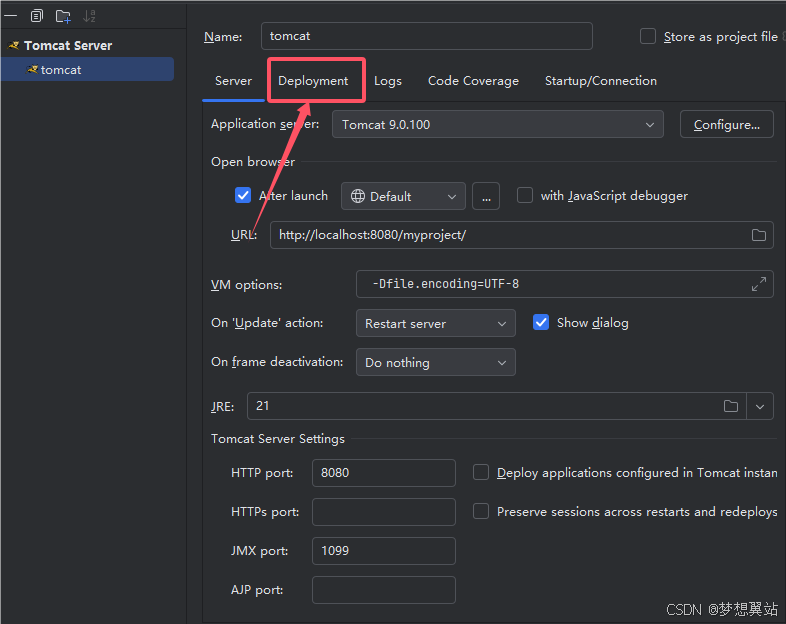Open the Default browser dropdown
Screen dimensions: 786x624
pyautogui.click(x=403, y=196)
